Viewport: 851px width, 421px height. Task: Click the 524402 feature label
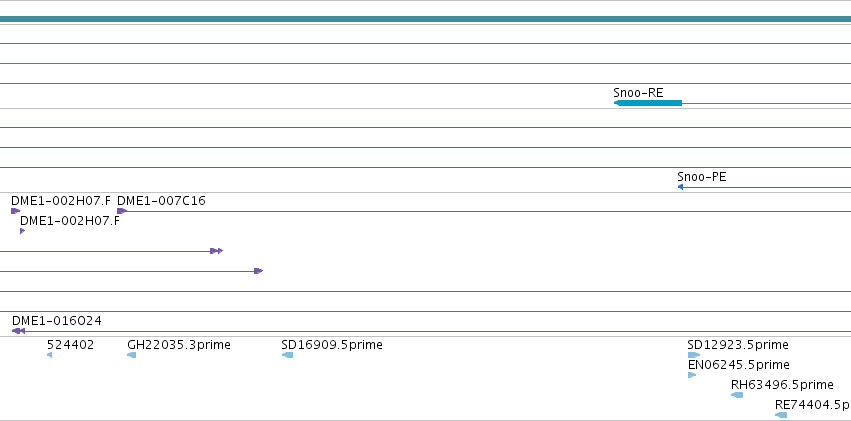(71, 345)
